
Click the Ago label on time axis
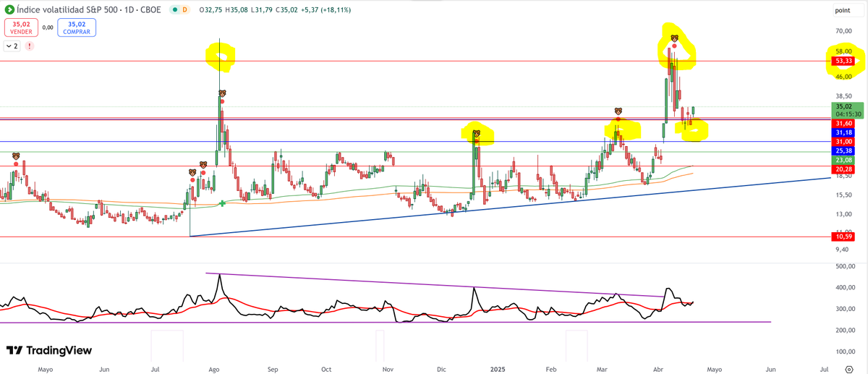tap(214, 369)
